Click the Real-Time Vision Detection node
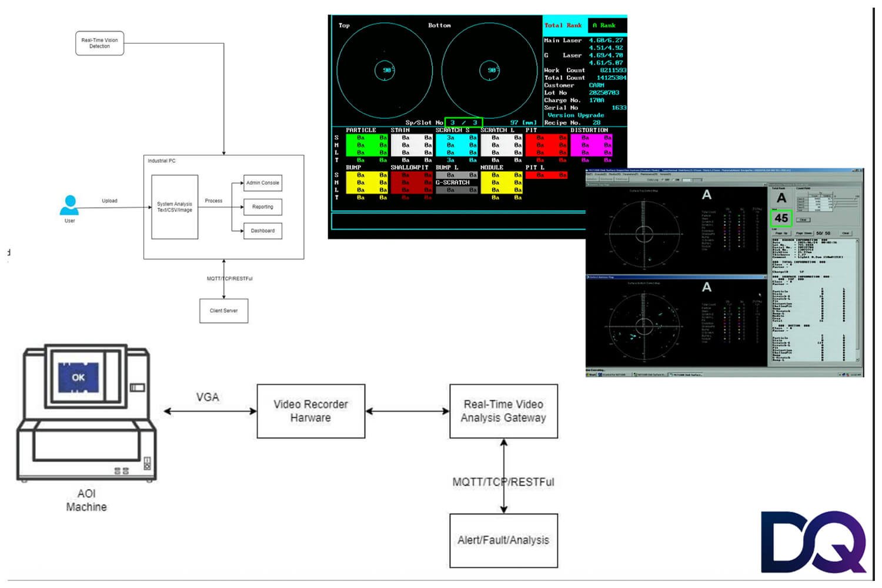The image size is (882, 588). pos(99,43)
